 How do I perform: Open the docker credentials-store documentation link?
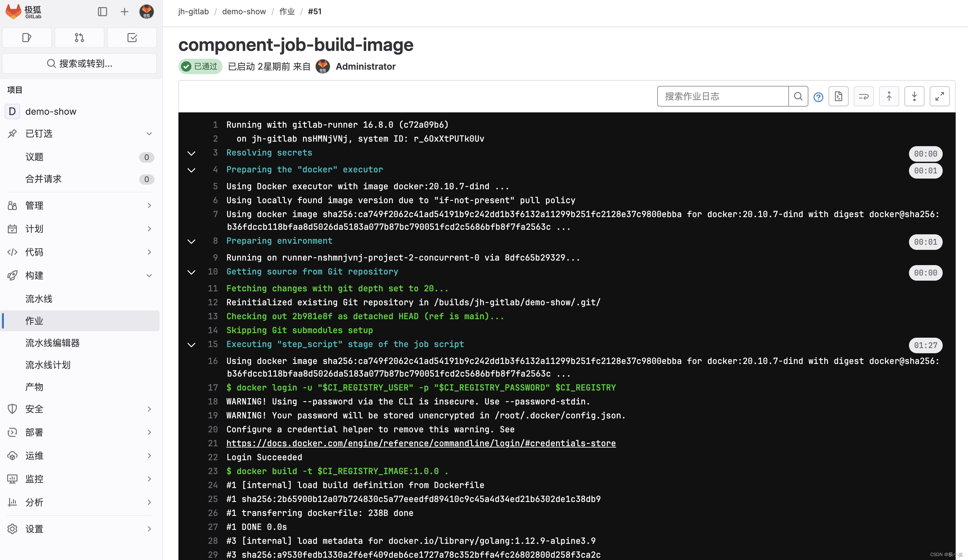(421, 443)
